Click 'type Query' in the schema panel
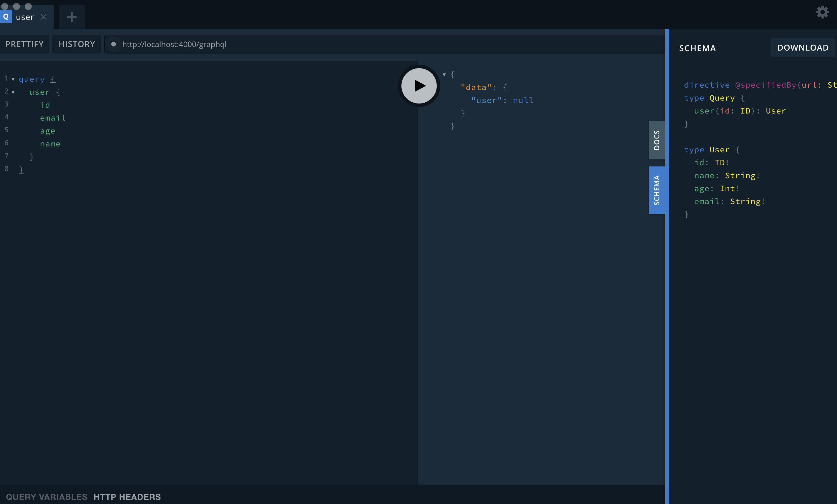 tap(709, 98)
